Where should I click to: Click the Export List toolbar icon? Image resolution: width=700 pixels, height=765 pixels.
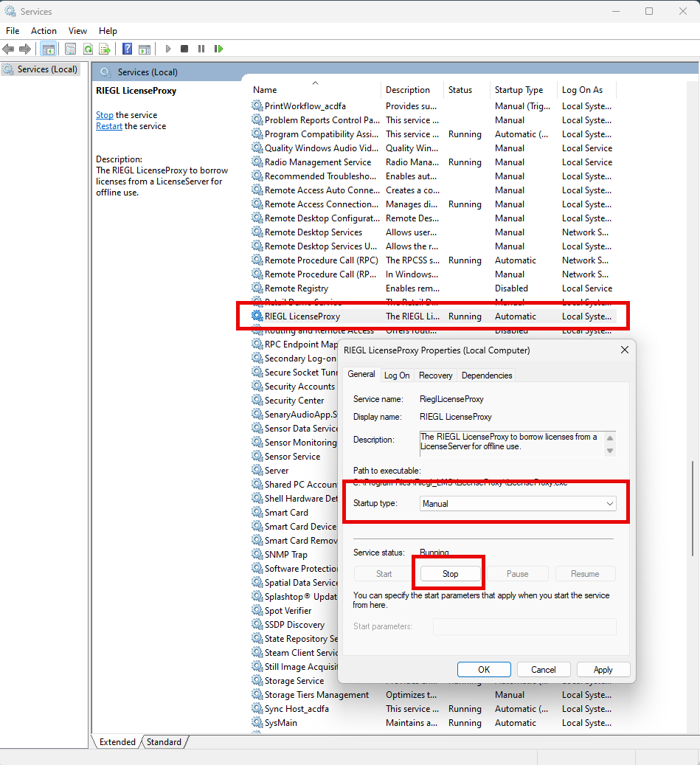105,49
